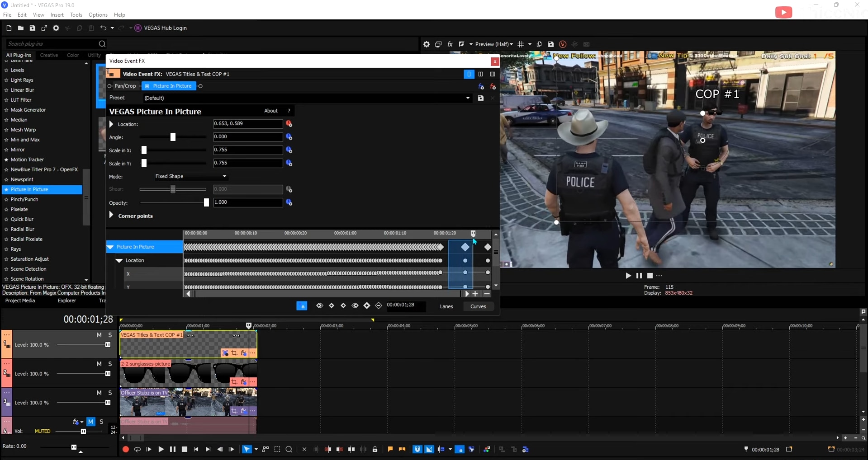The image size is (868, 460).
Task: Click the track 1 Level slider handle
Action: pos(108,345)
